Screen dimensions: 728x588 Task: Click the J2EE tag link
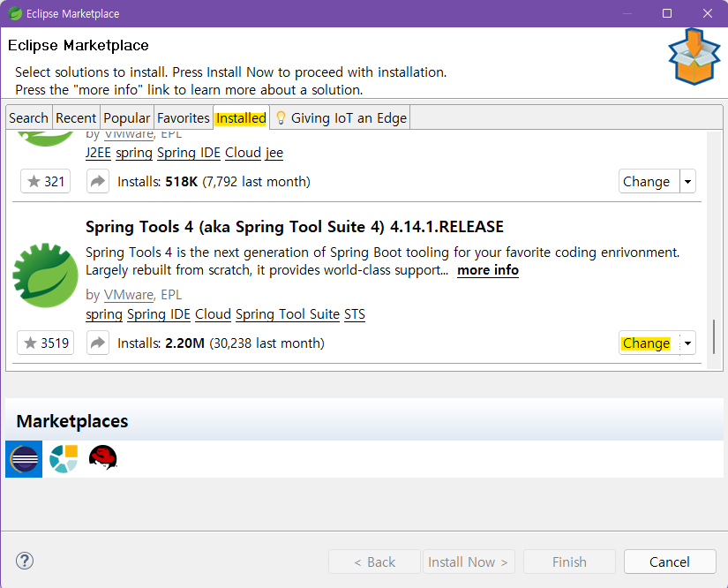click(99, 153)
